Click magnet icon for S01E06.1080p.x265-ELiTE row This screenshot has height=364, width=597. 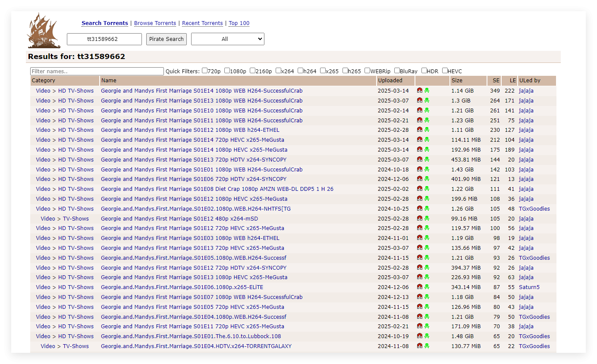420,287
